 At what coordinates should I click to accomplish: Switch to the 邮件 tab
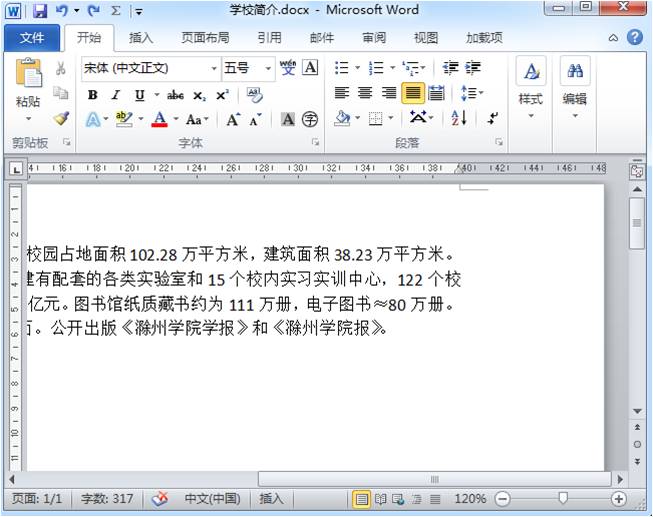click(322, 38)
